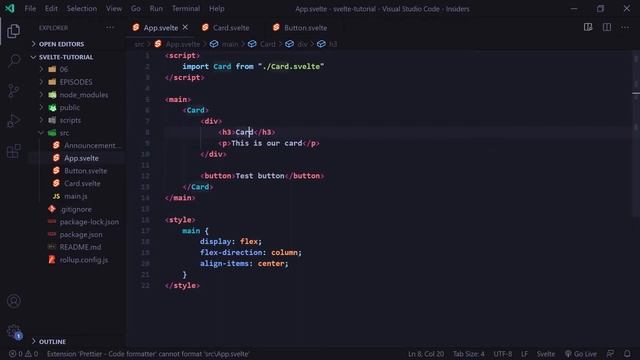Click Svelte language mode in status bar
Viewport: 640px width, 360px height.
(x=545, y=354)
